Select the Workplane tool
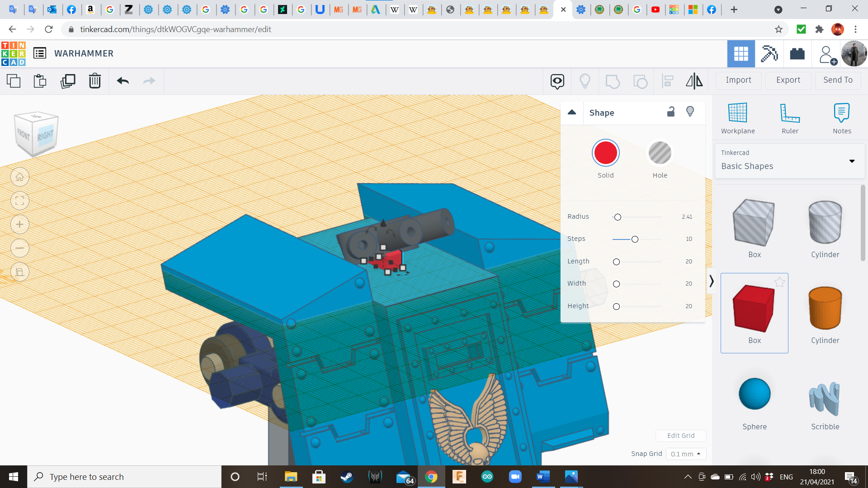Viewport: 868px width, 488px height. coord(738,118)
